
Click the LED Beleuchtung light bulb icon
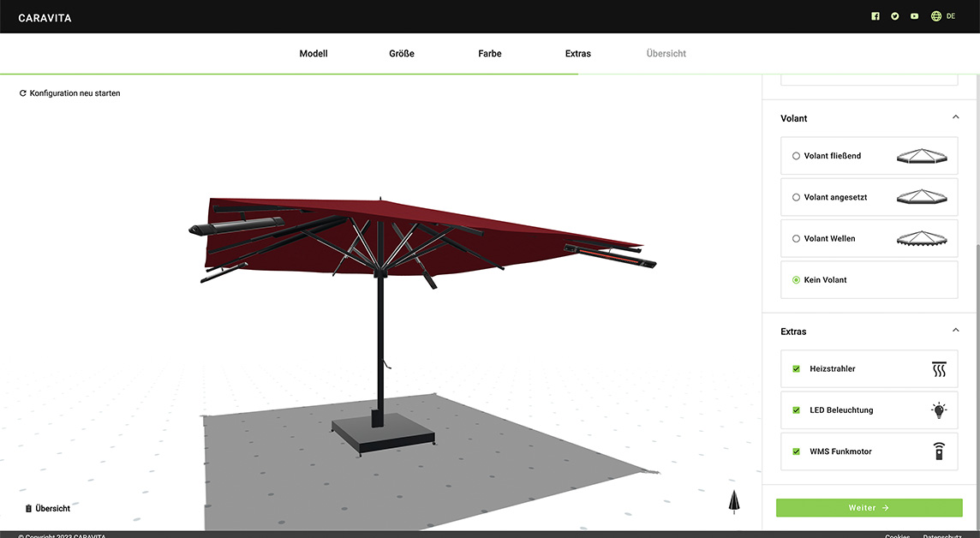pos(939,409)
